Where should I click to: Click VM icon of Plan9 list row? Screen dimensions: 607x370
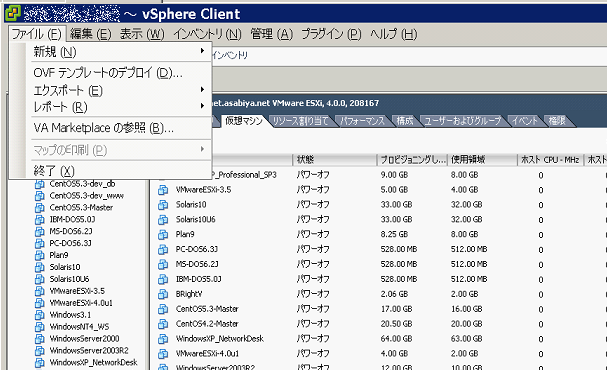point(163,235)
